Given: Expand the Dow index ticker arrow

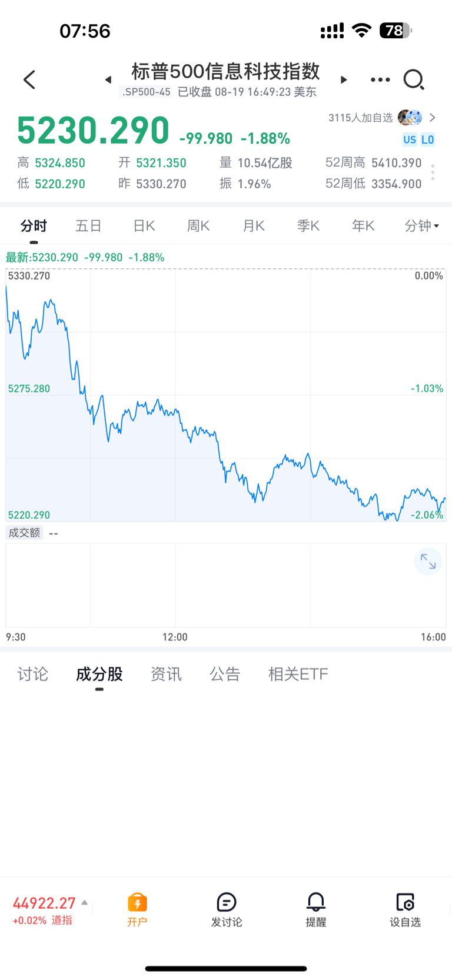Looking at the screenshot, I should click(85, 902).
